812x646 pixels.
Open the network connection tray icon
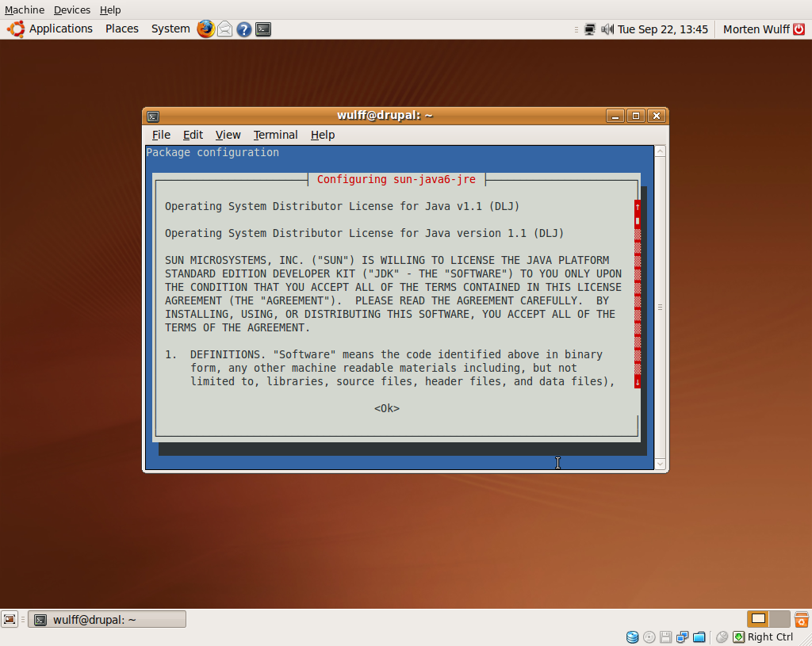coord(590,29)
